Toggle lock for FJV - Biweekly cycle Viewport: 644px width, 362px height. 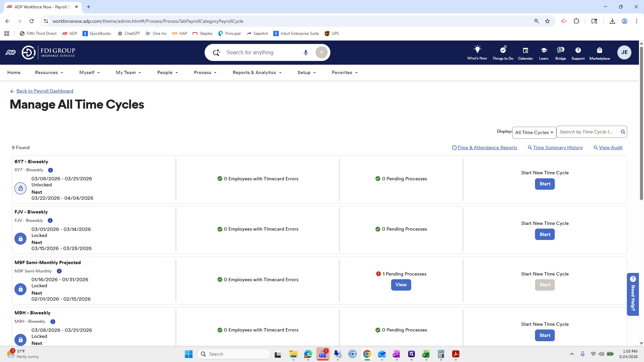coord(20,239)
